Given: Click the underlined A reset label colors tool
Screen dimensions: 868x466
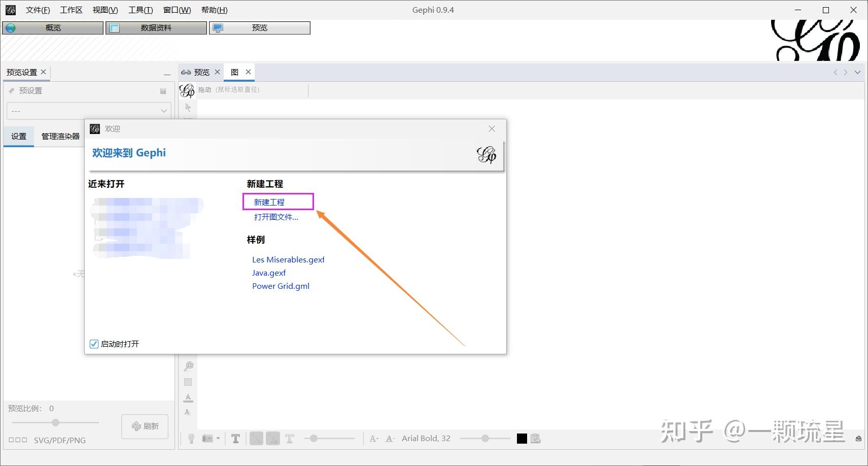Looking at the screenshot, I should click(x=188, y=397).
